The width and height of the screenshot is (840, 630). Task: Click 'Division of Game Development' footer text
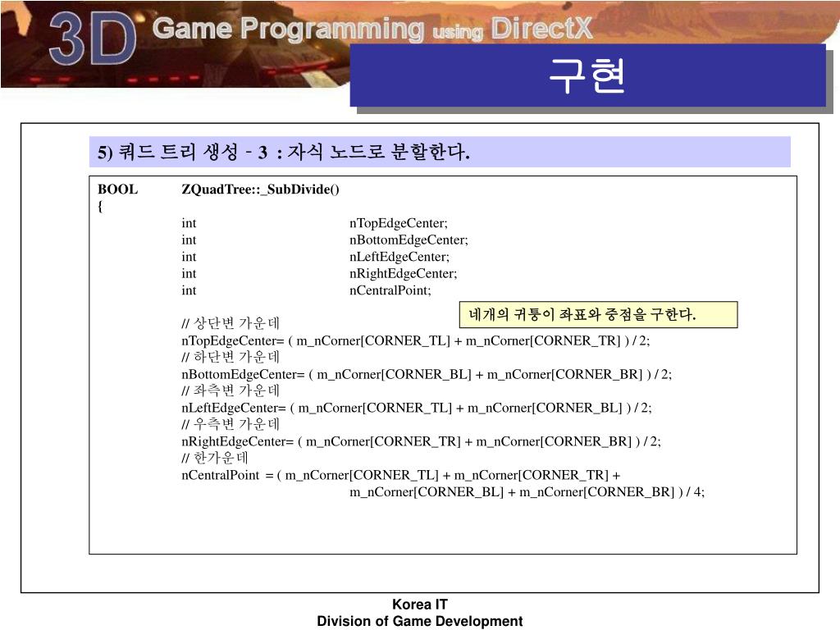pos(420,621)
